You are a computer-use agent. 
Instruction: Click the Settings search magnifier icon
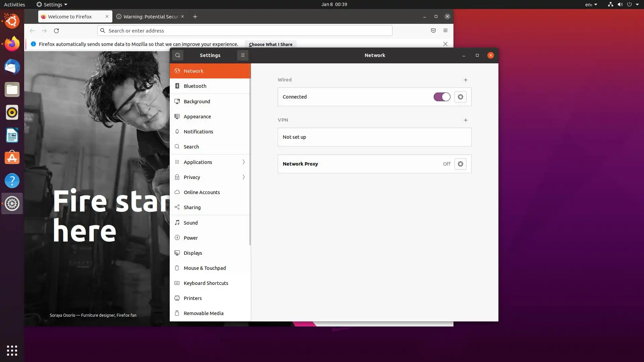pos(178,55)
